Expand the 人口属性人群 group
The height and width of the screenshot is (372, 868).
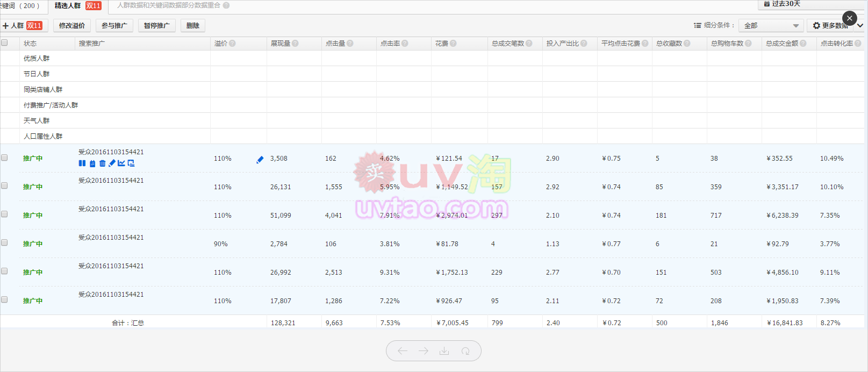coord(43,137)
